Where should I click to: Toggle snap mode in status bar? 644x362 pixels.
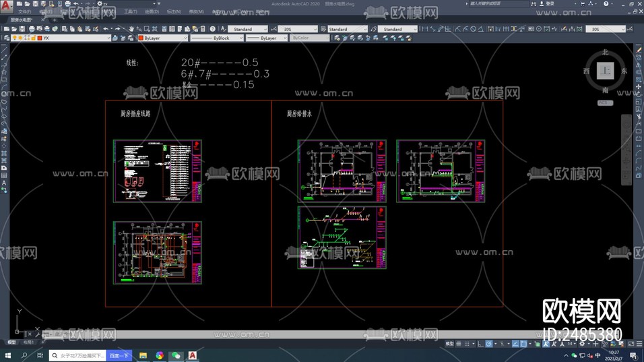pos(467,344)
